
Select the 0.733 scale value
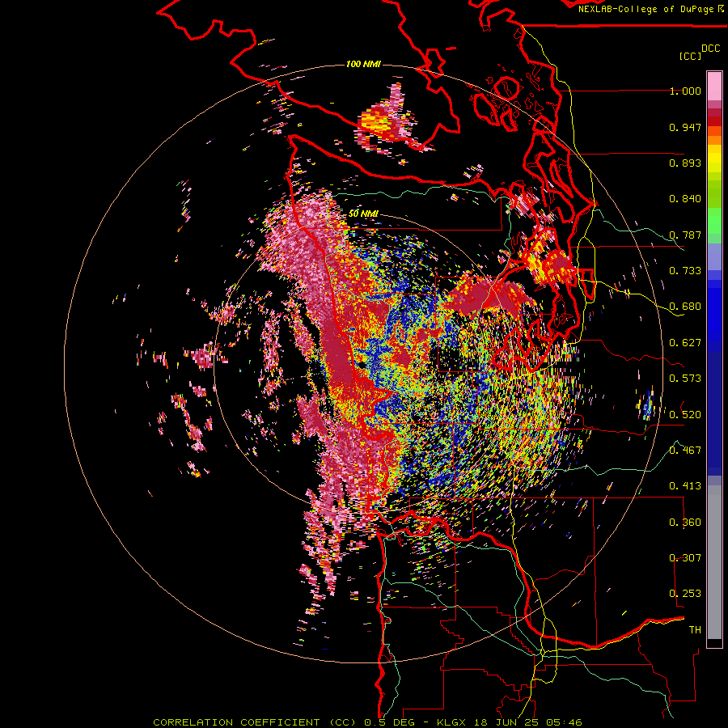(x=685, y=271)
